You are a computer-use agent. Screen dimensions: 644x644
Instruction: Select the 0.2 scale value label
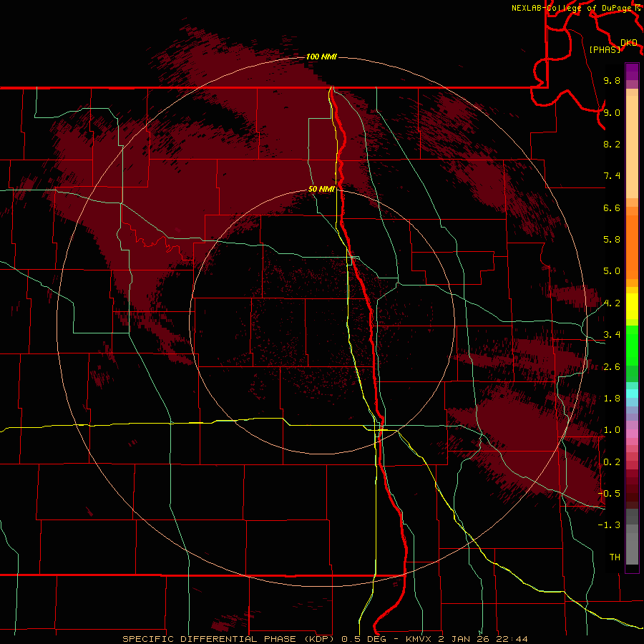(x=612, y=462)
